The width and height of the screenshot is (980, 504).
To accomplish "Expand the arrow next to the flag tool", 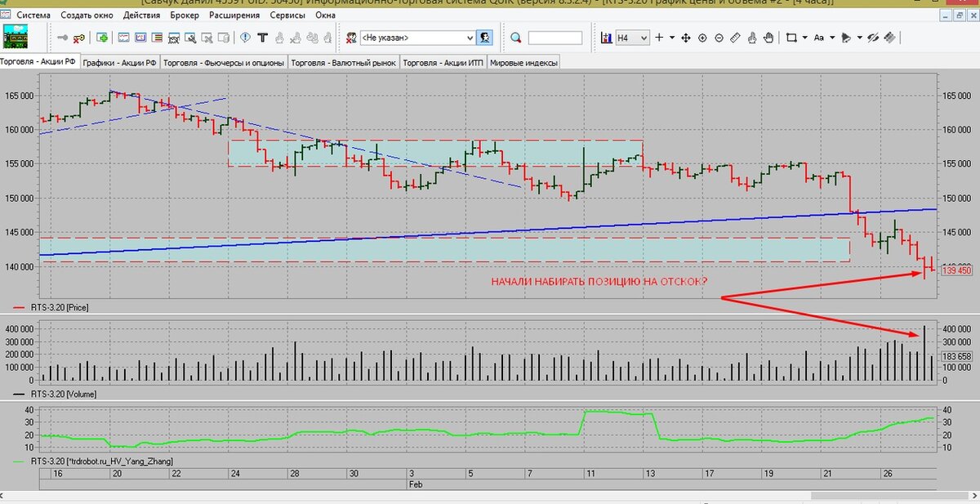I will (859, 38).
